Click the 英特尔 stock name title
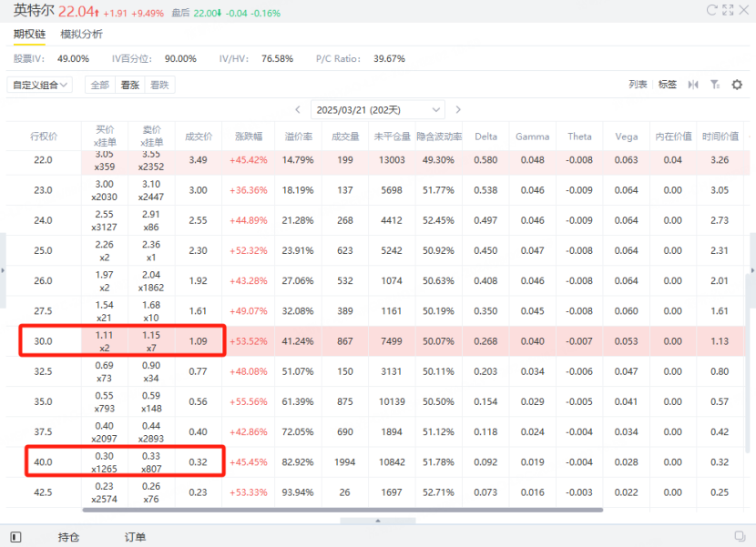756x547 pixels. pos(34,10)
